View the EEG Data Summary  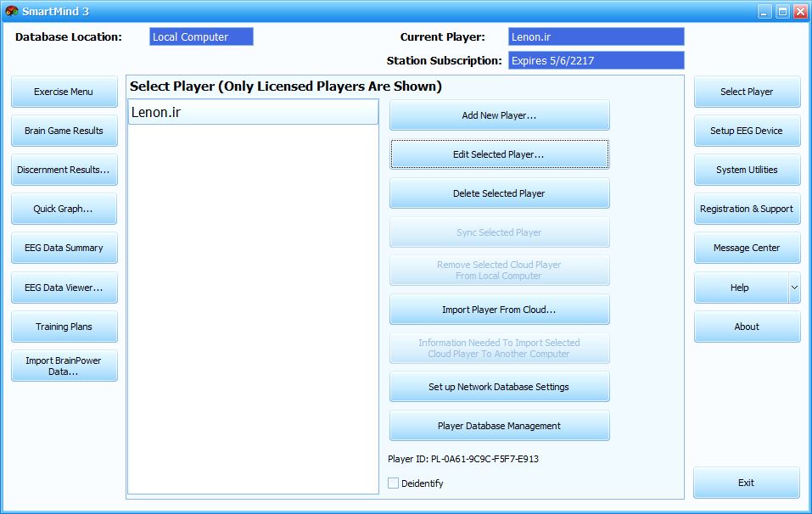pyautogui.click(x=64, y=248)
